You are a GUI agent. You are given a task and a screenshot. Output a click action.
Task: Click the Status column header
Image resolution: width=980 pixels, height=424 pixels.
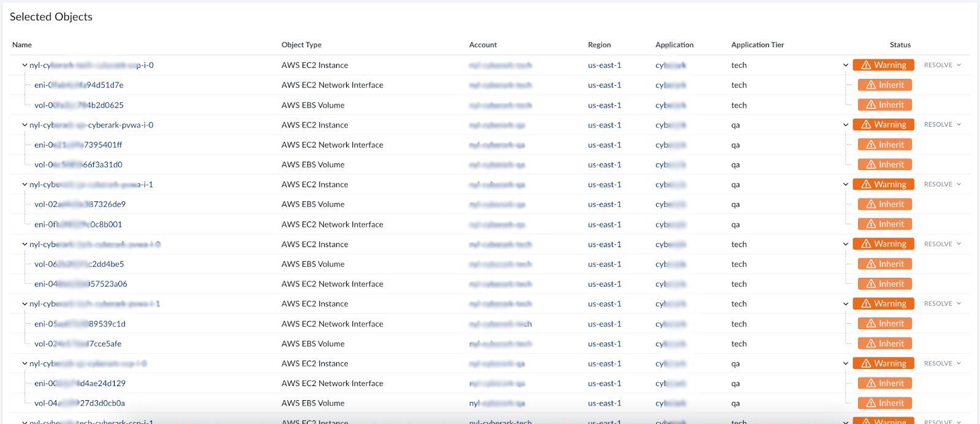point(900,45)
